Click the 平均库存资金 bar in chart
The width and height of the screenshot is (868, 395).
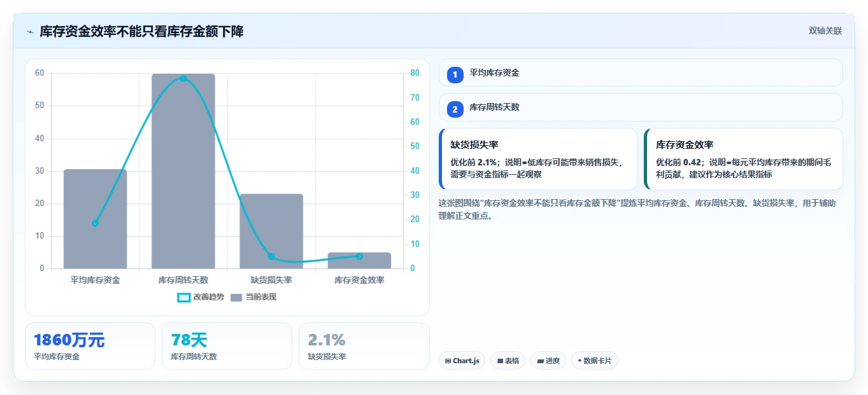point(95,219)
